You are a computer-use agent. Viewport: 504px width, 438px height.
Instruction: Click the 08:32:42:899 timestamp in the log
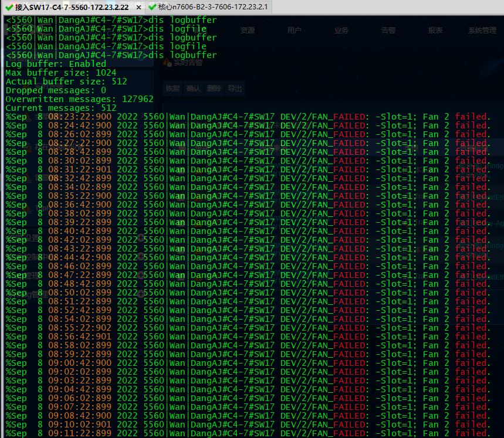pos(80,178)
